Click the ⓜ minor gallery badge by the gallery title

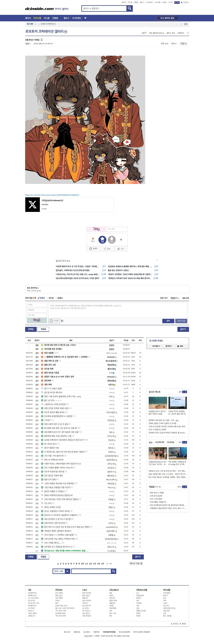click(x=66, y=32)
